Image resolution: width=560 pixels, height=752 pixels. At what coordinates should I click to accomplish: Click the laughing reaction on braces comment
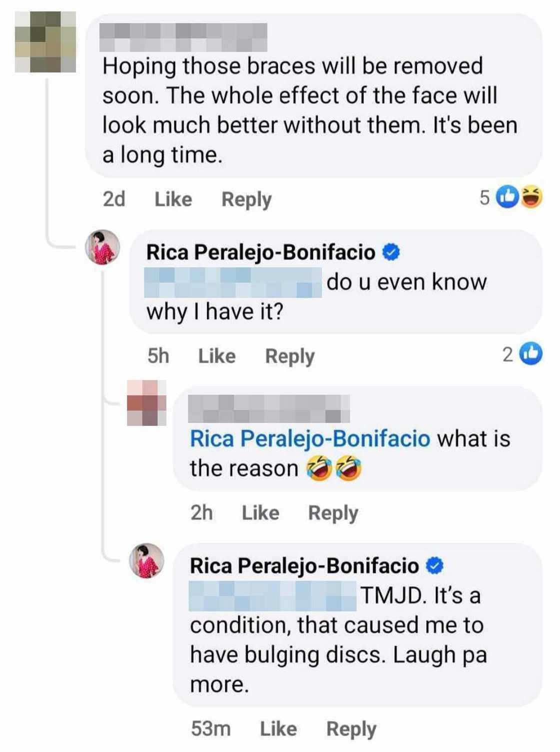531,197
